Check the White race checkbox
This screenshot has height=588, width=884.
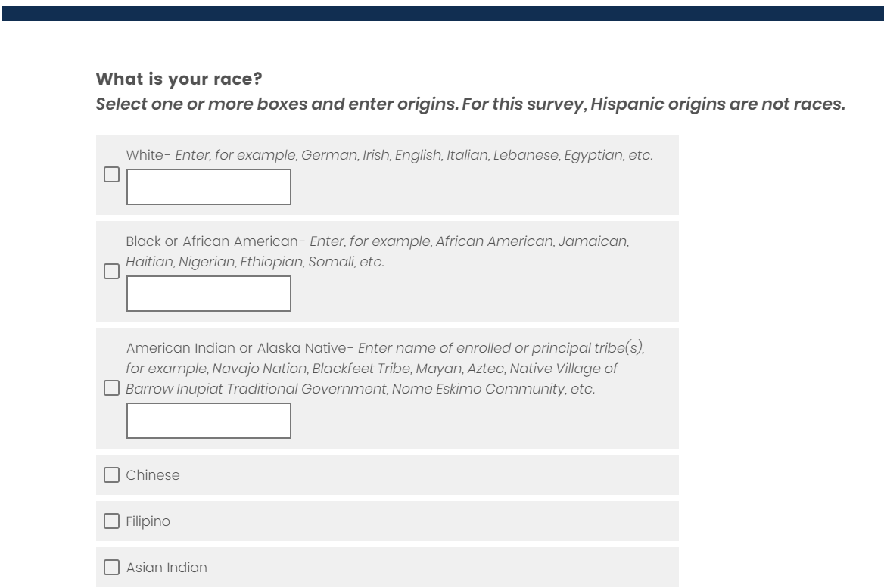pos(111,175)
